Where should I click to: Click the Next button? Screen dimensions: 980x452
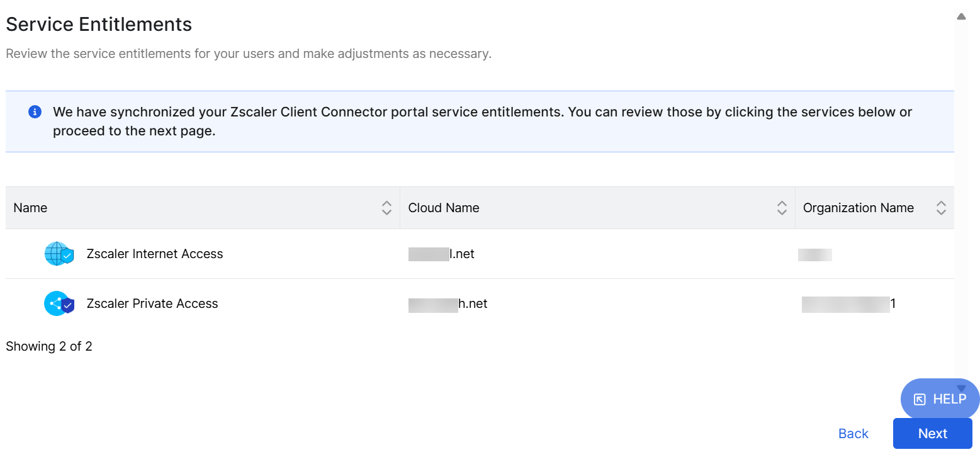(933, 433)
